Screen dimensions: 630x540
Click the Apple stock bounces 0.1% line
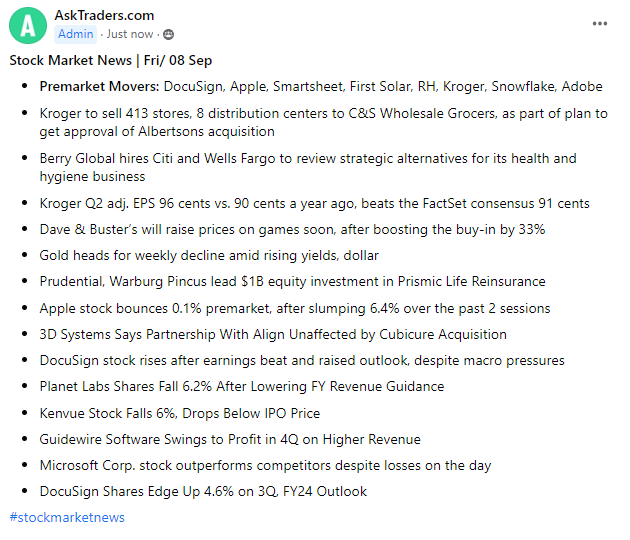294,308
